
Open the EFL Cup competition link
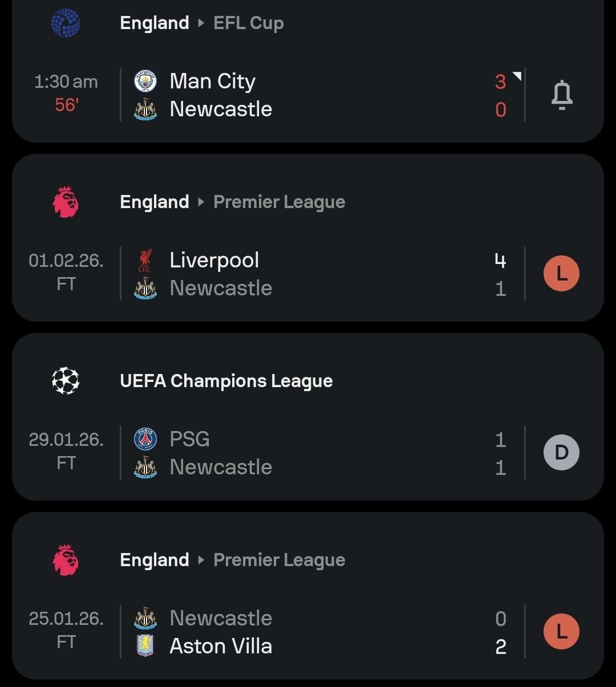pyautogui.click(x=248, y=23)
